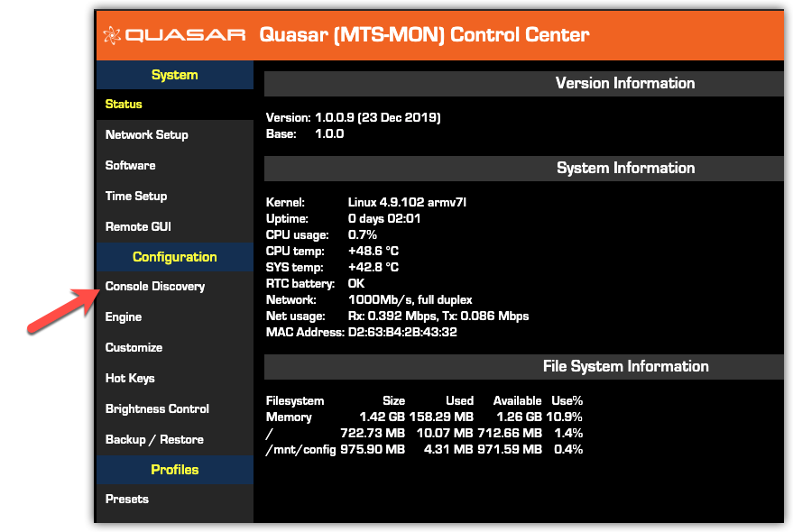The height and width of the screenshot is (532, 793).
Task: Select the Software menu item
Action: (174, 165)
